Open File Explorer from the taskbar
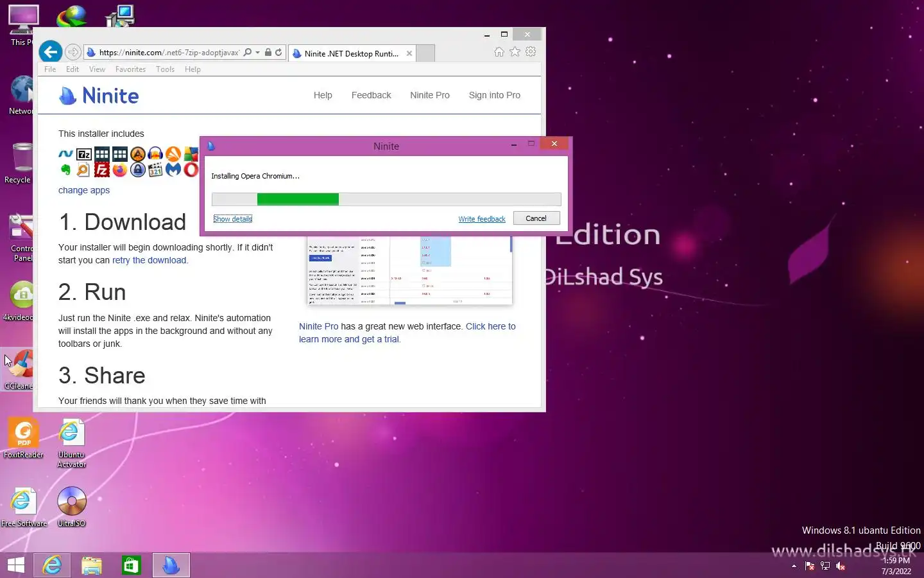The height and width of the screenshot is (578, 924). 92,565
